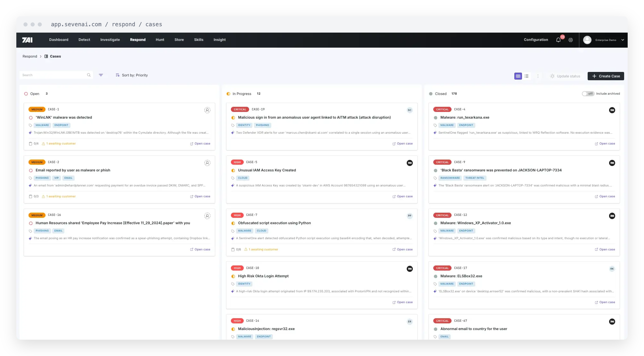The height and width of the screenshot is (356, 644).
Task: Click RANSOMWARE tag on CASE-9
Action: (450, 178)
